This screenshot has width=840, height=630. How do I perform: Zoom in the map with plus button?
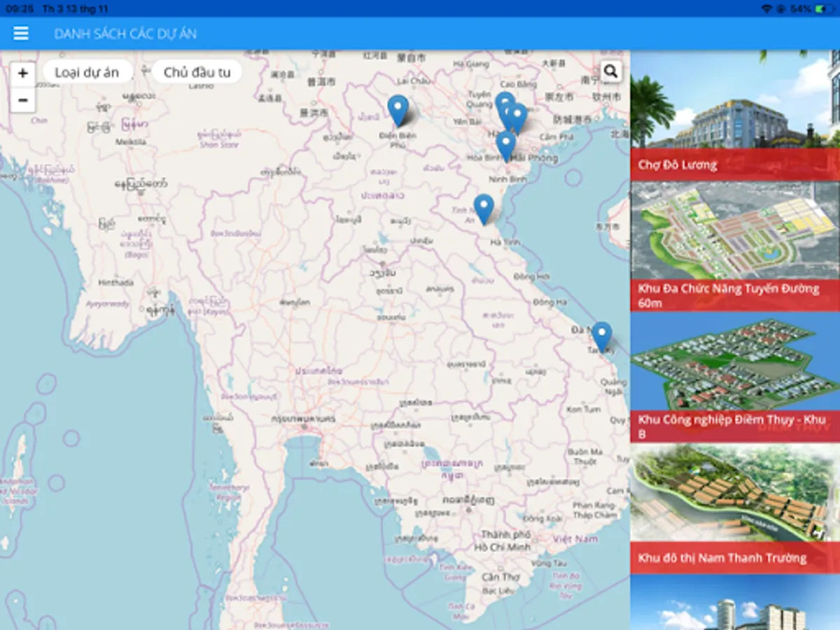click(x=22, y=73)
